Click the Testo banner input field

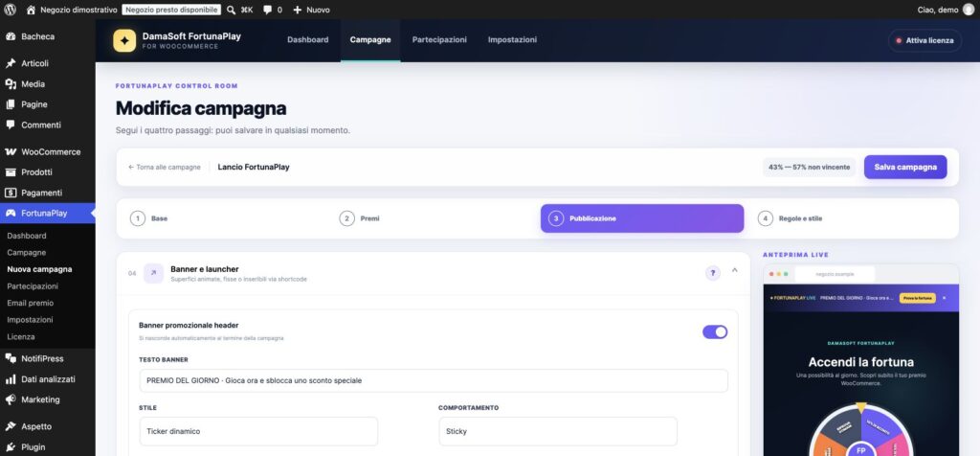coord(434,380)
